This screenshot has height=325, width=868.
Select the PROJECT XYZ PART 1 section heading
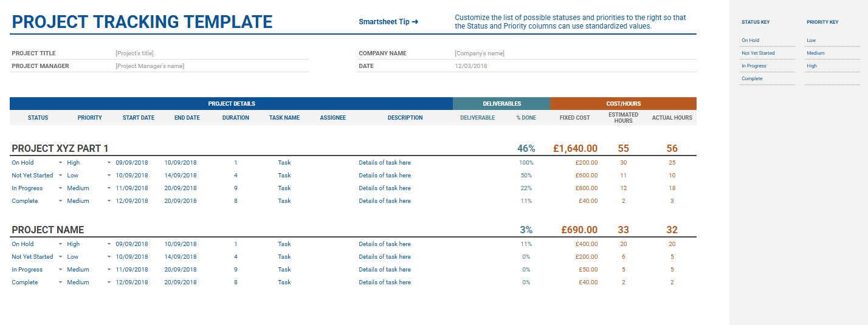click(x=60, y=148)
